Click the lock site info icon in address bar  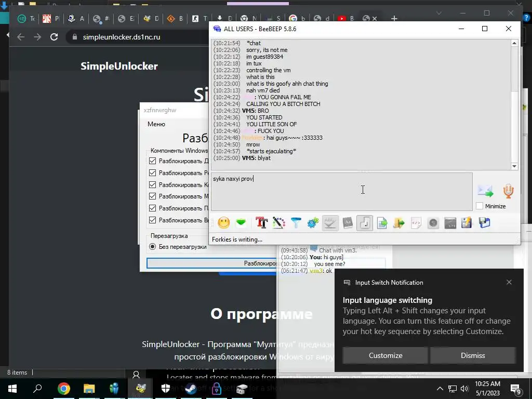(x=75, y=37)
